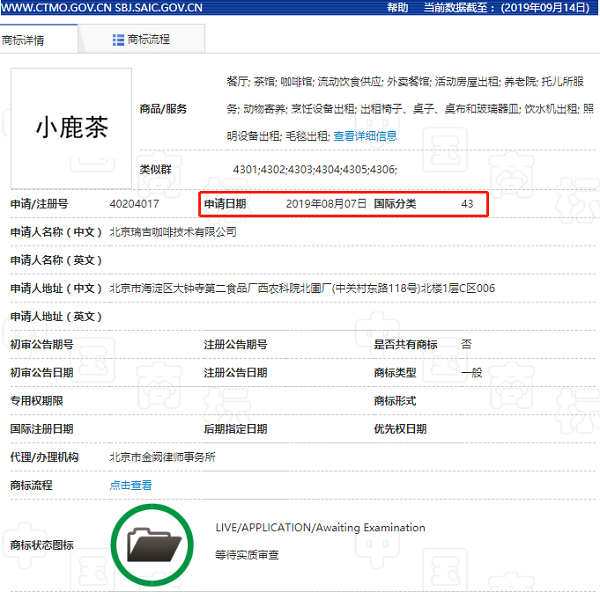Click LIVE/APPLICATION/Awaiting Examination status text
This screenshot has width=600, height=592.
pos(320,527)
